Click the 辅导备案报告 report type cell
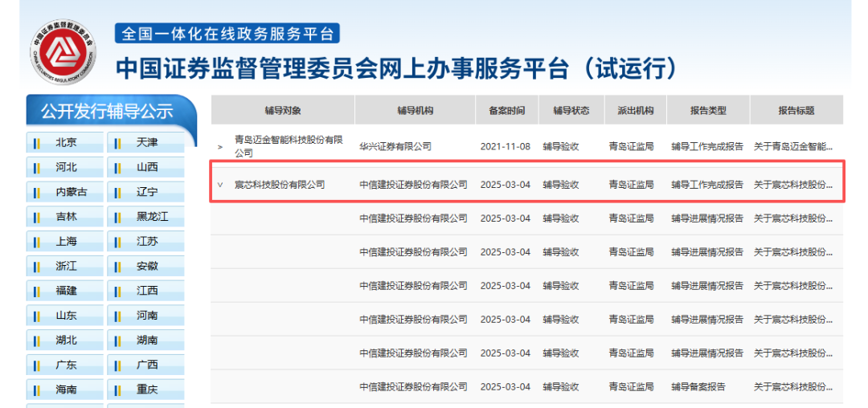868x408 pixels. point(698,386)
